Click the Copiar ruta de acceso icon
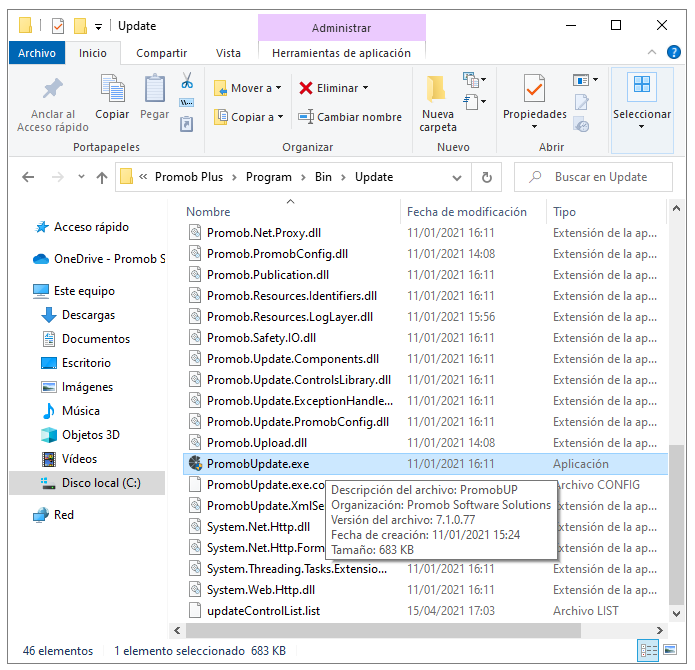Image resolution: width=695 pixels, height=670 pixels. [x=187, y=103]
